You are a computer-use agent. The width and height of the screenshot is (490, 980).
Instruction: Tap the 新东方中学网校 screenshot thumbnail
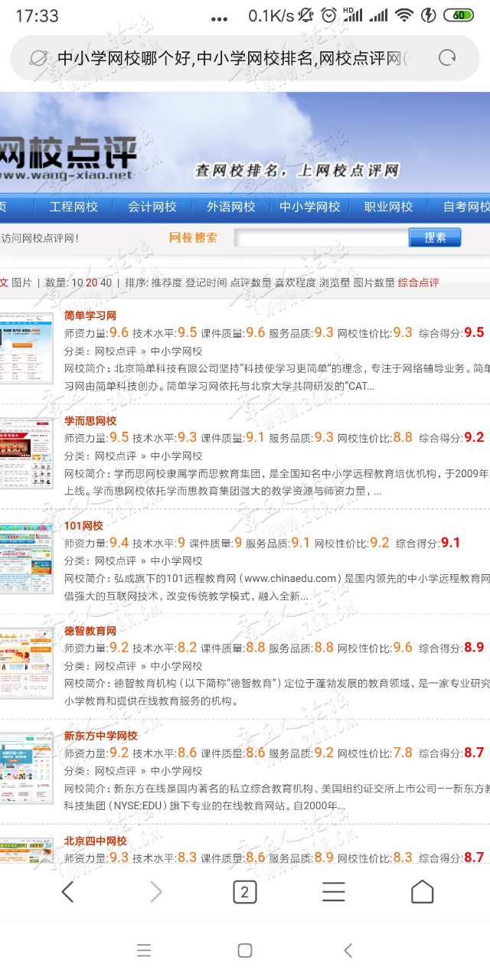coord(26,769)
